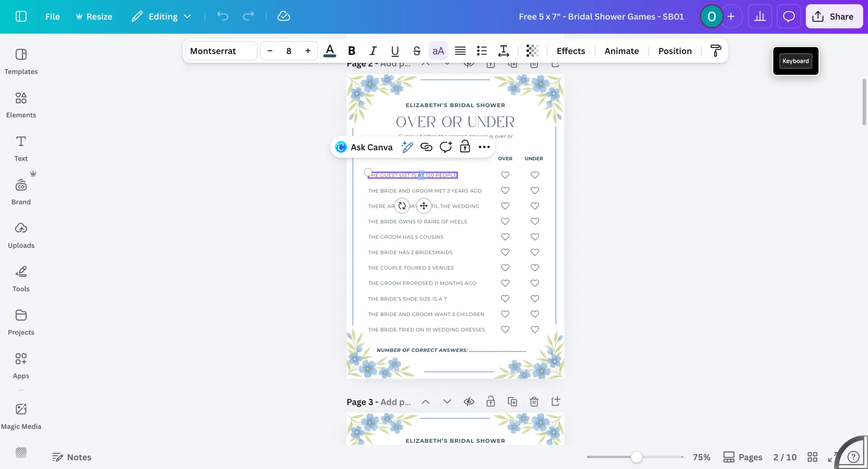Open the Elements sidebar panel

[21, 105]
